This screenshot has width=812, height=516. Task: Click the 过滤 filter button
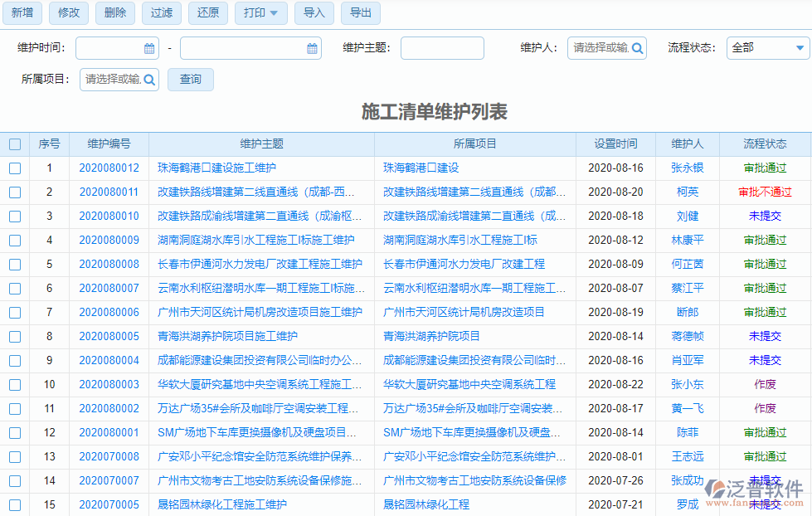pos(161,13)
